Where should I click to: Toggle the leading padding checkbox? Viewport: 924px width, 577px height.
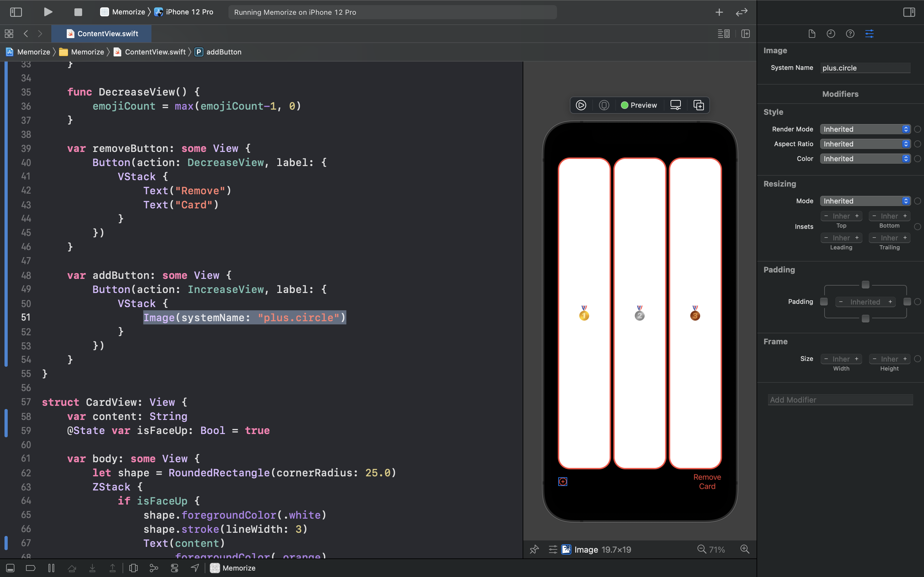(x=824, y=302)
